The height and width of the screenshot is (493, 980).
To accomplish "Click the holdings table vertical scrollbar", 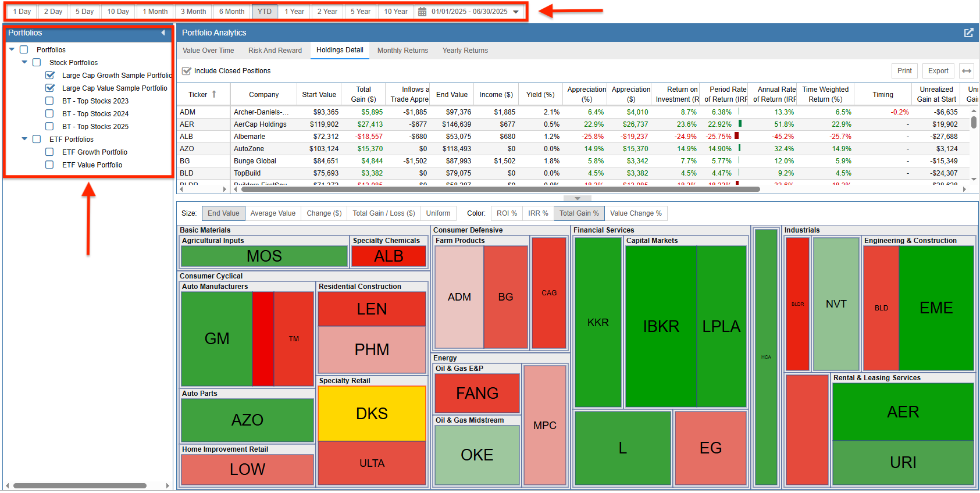I will (974, 122).
